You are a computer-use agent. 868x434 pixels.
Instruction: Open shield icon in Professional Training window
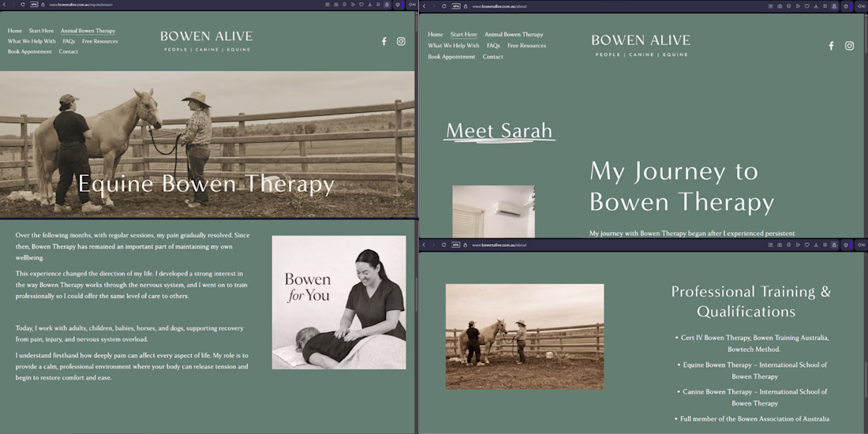point(788,245)
